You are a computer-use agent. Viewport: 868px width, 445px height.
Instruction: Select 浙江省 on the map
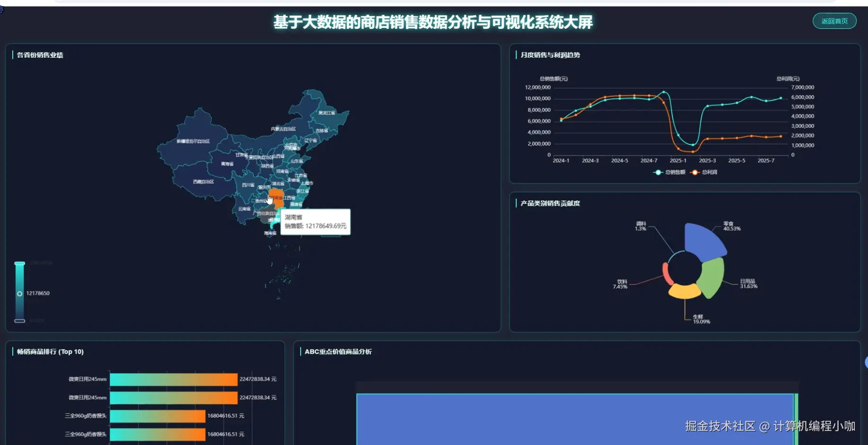(303, 191)
